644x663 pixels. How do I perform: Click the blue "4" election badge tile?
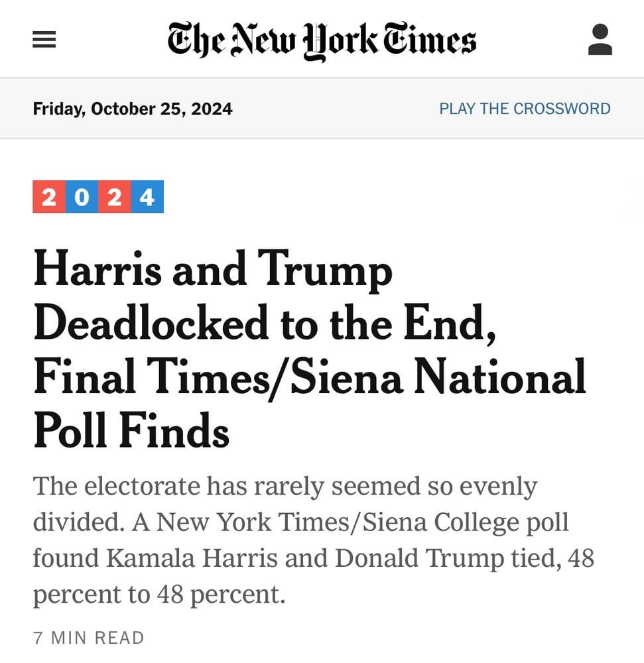coord(147,197)
